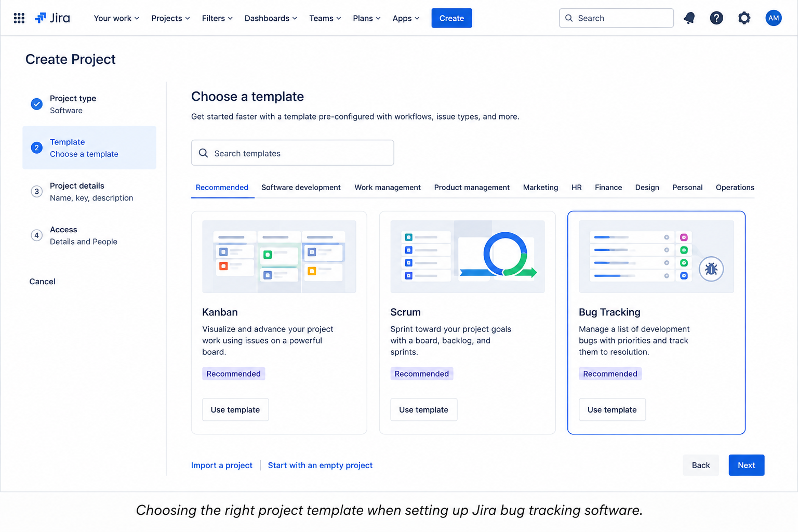The height and width of the screenshot is (532, 798).
Task: Click the top Search field
Action: [x=616, y=18]
